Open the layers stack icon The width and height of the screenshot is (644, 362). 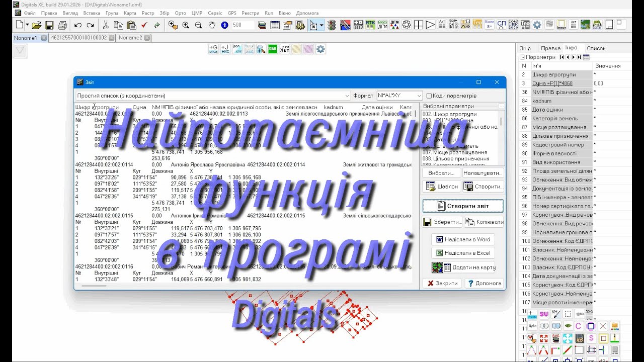click(262, 25)
